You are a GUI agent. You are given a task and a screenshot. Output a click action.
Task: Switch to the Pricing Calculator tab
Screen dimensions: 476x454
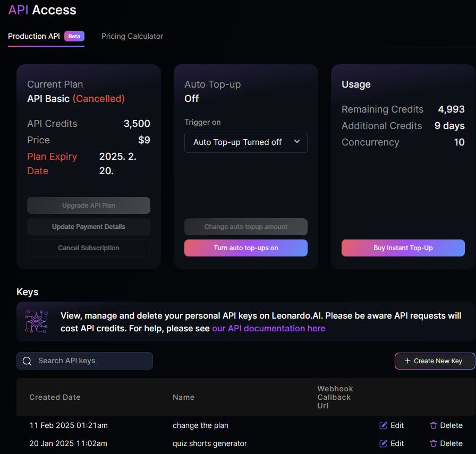pos(132,36)
